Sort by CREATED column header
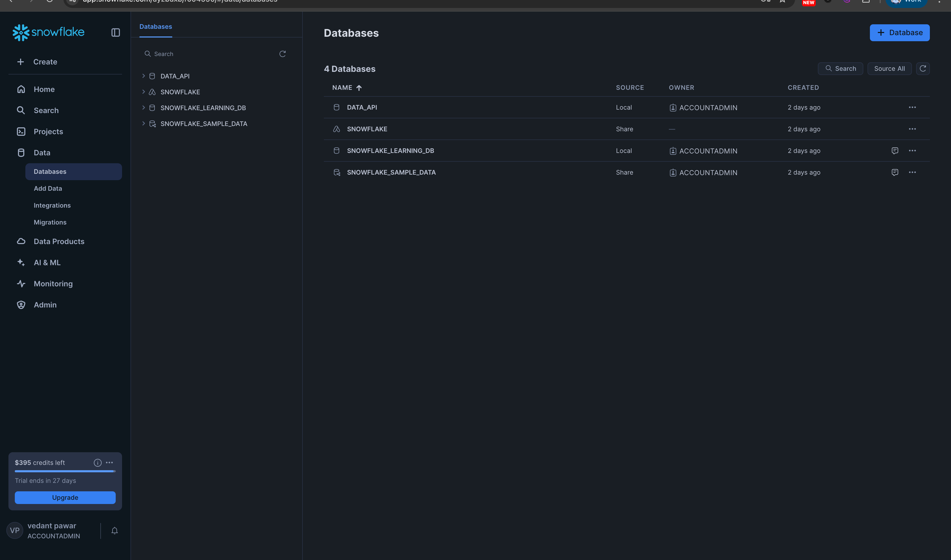The width and height of the screenshot is (951, 560). point(803,87)
